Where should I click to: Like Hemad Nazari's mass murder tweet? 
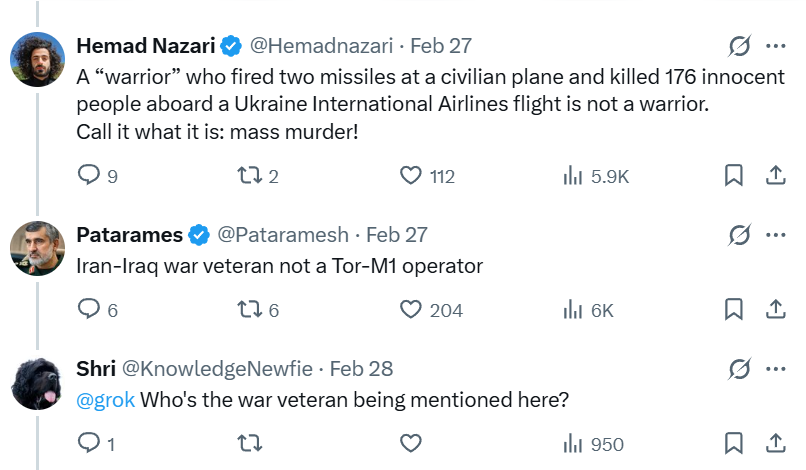[x=410, y=176]
